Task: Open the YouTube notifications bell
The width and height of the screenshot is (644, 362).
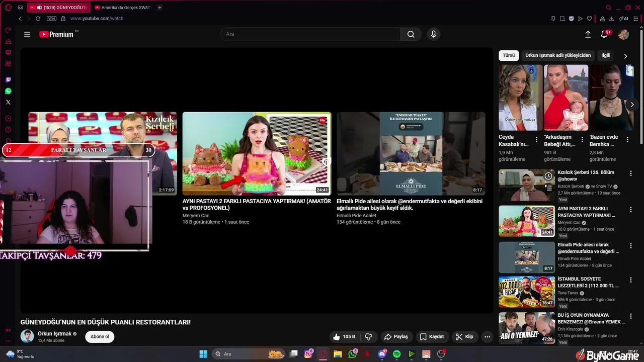Action: pos(604,34)
